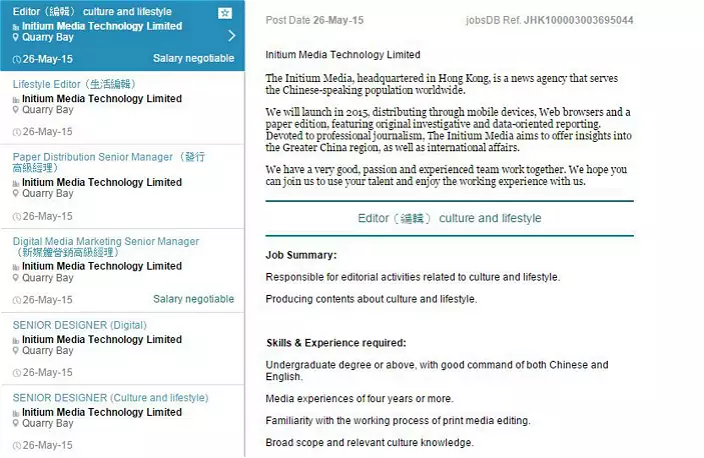Open Lifestyle Editor job listing
This screenshot has height=458, width=704.
click(73, 84)
